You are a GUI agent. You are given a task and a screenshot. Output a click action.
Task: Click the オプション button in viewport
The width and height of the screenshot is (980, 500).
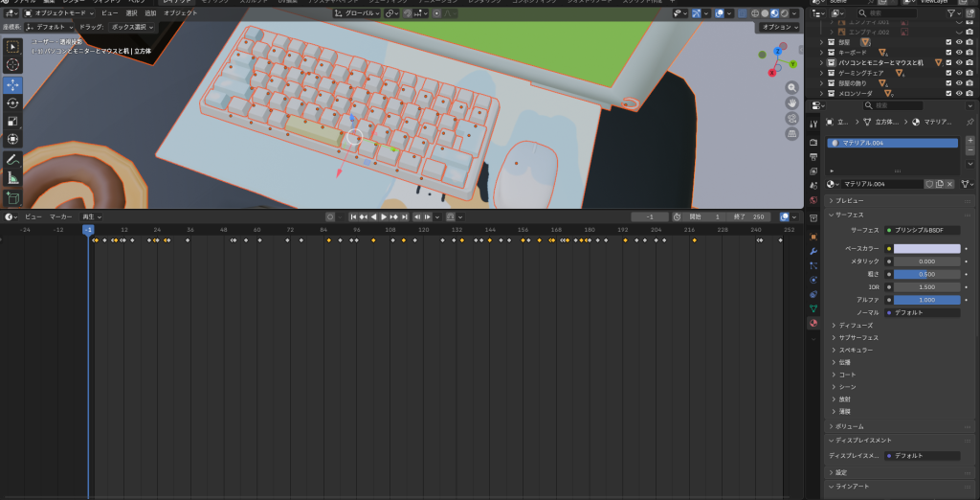[779, 27]
